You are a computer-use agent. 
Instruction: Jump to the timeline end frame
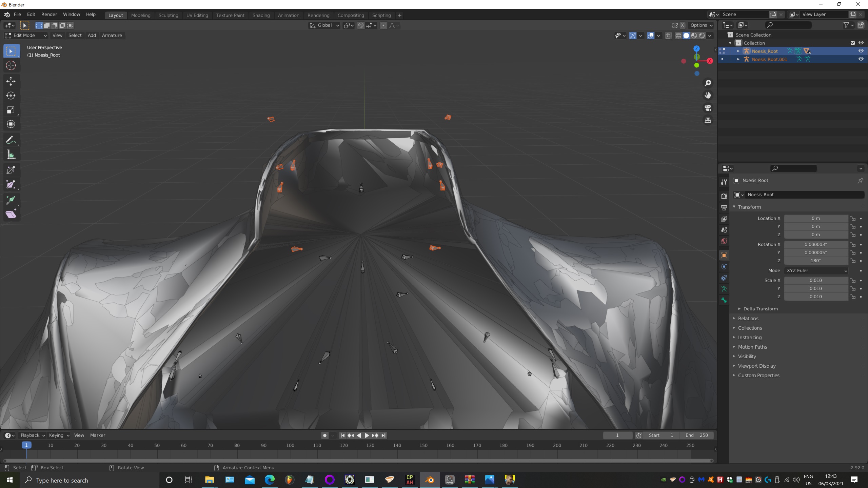[x=383, y=435]
